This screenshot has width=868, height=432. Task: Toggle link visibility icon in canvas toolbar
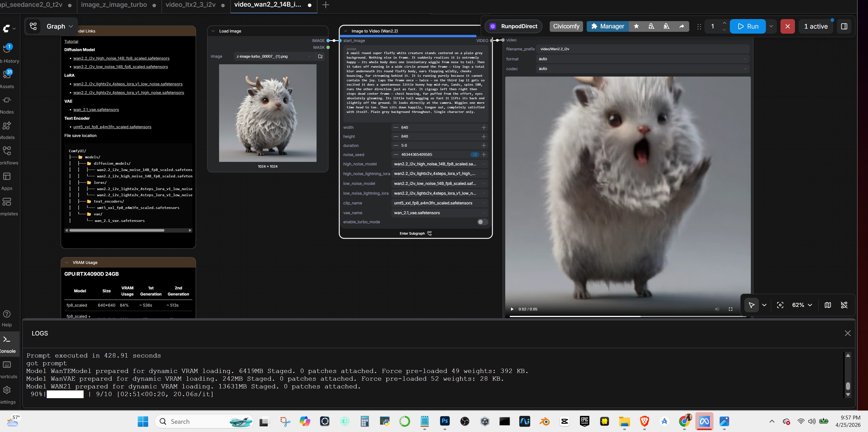[x=844, y=305]
